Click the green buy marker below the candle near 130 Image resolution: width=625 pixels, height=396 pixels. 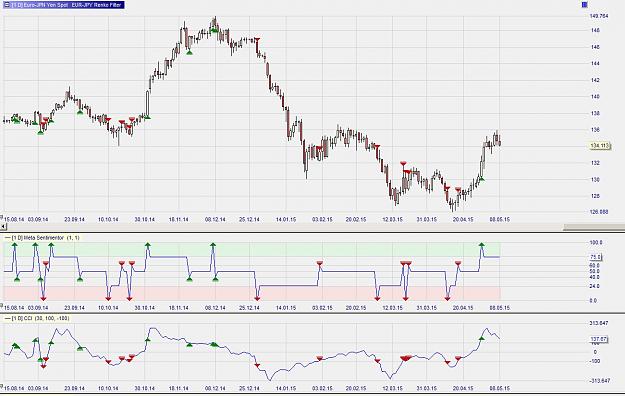click(x=481, y=179)
